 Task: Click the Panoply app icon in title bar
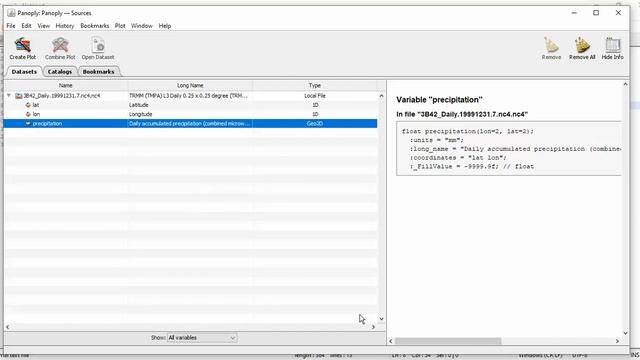(11, 13)
